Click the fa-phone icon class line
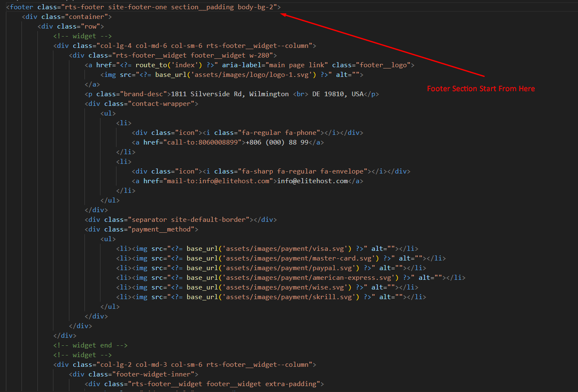578x392 pixels. (247, 133)
